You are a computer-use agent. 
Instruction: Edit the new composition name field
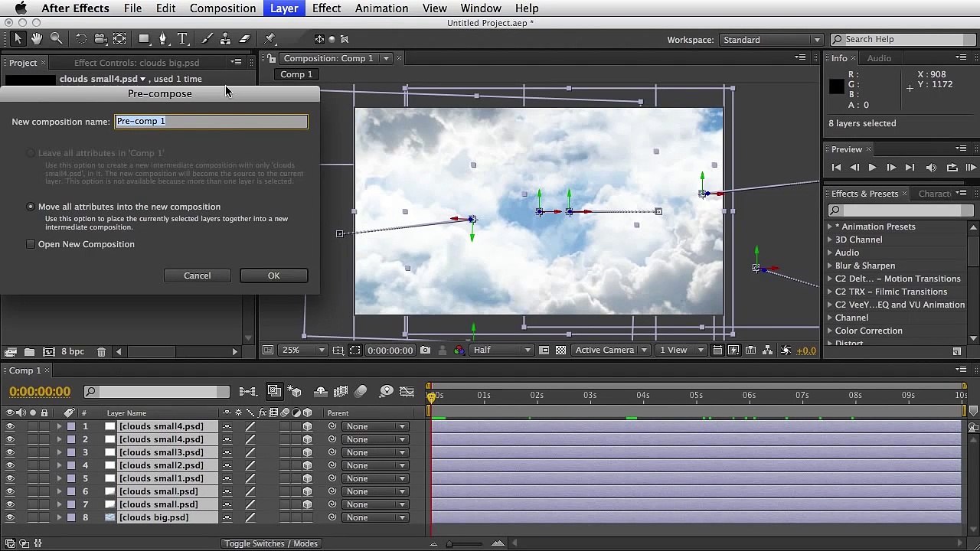(x=211, y=122)
